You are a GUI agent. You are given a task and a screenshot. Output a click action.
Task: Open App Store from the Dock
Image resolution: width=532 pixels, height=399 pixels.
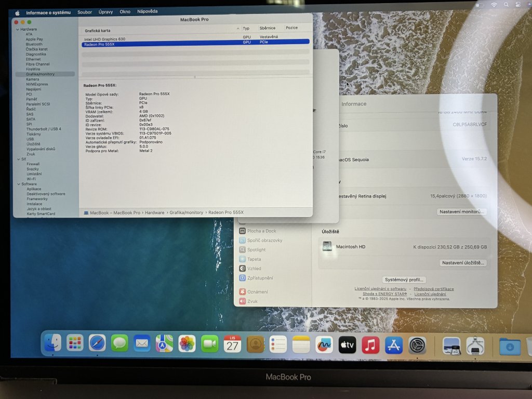pos(394,345)
